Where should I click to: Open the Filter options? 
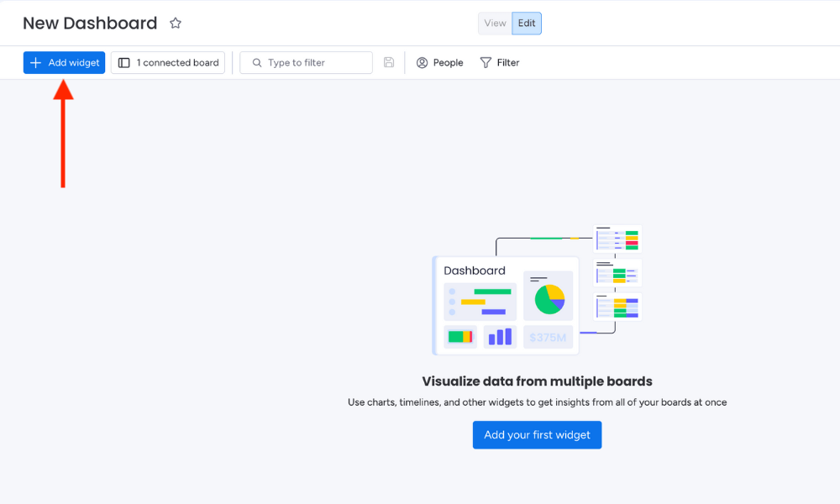point(500,63)
